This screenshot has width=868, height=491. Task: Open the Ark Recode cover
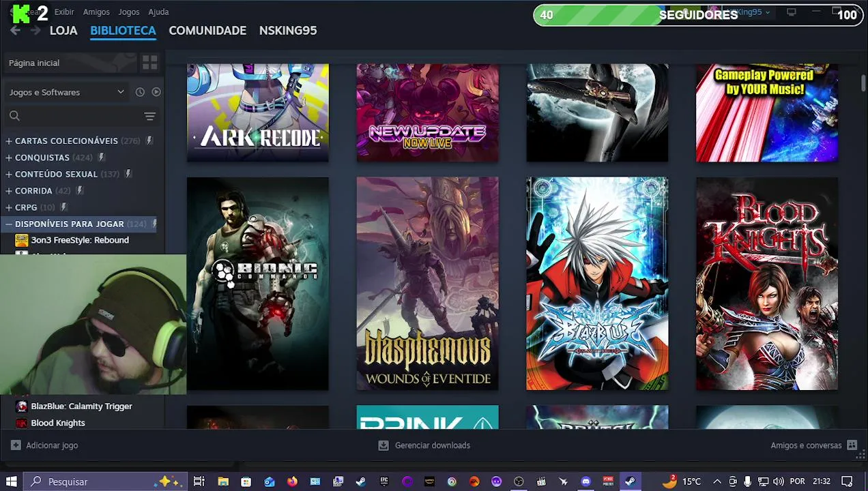pos(258,113)
